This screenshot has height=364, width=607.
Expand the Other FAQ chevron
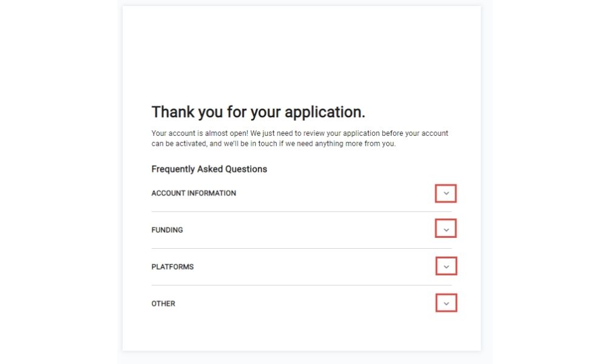click(x=446, y=303)
